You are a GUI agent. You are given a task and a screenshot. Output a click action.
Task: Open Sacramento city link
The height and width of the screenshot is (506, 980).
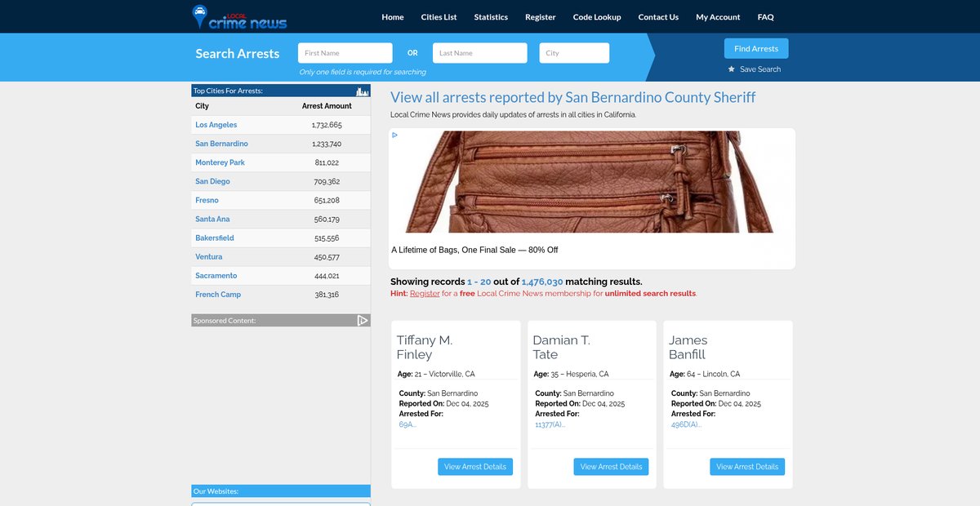216,276
